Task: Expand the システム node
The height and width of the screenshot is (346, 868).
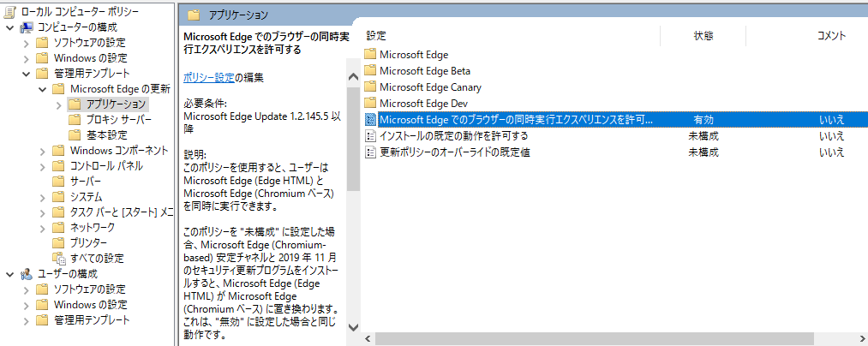Action: point(43,197)
